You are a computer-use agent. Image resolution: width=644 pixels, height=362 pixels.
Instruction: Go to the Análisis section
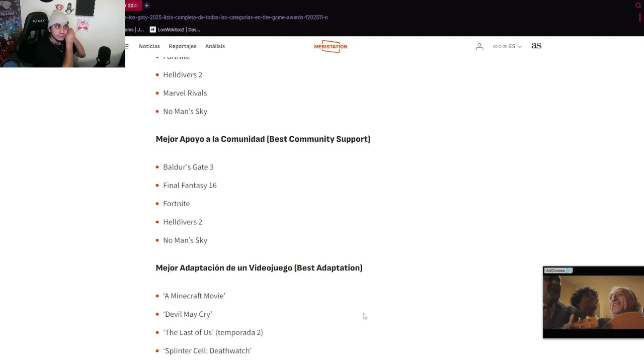[215, 46]
